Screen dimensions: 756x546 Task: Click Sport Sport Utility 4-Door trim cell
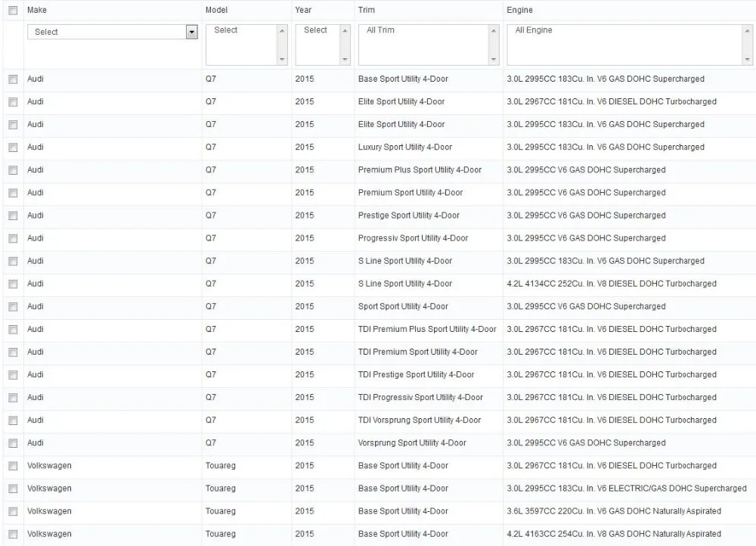(403, 306)
